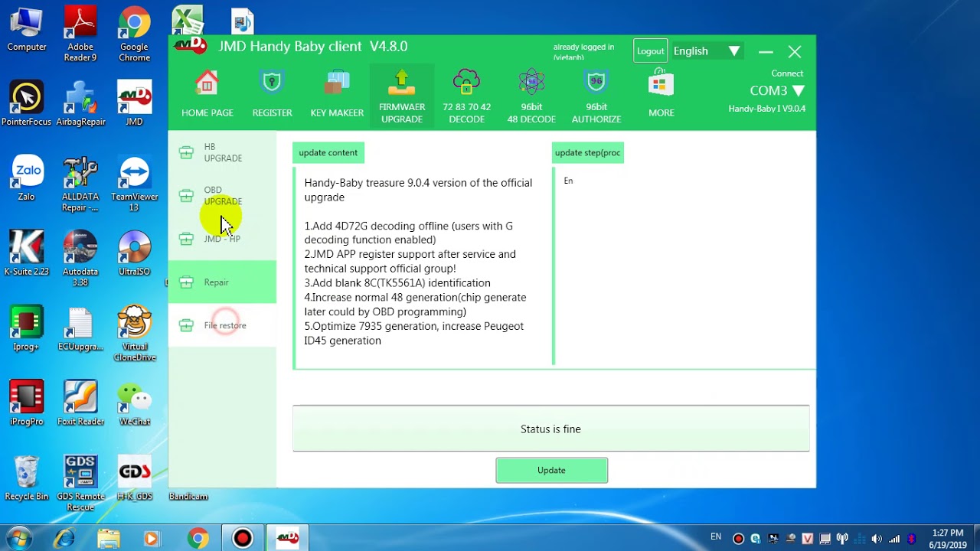
Task: Open JMD desktop shortcut
Action: (134, 103)
